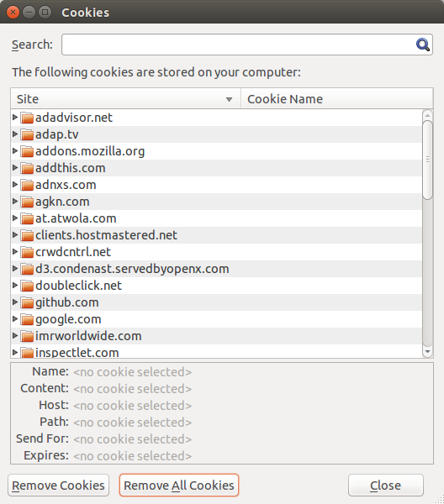The width and height of the screenshot is (444, 504).
Task: Select the google.com folder icon
Action: pyautogui.click(x=27, y=319)
